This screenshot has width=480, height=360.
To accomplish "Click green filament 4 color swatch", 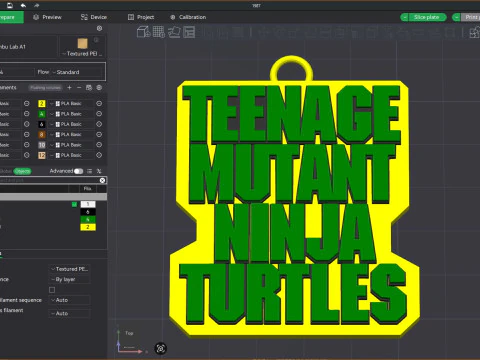I will pos(42,114).
